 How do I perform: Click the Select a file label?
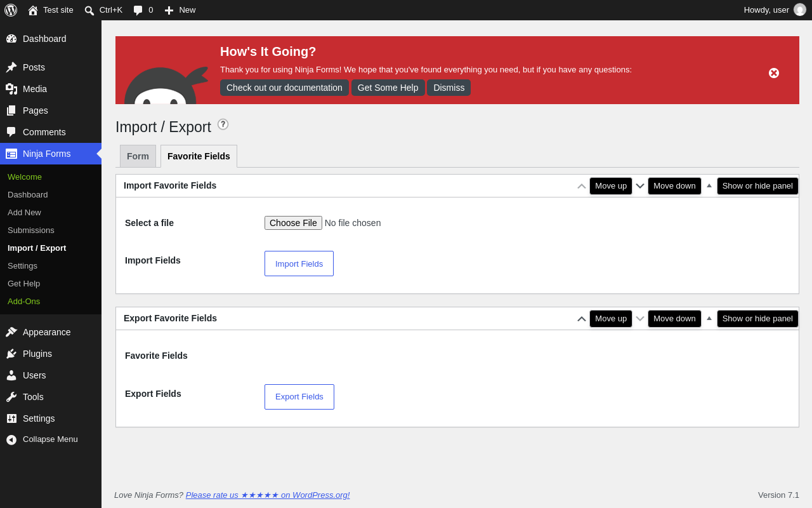pos(149,223)
